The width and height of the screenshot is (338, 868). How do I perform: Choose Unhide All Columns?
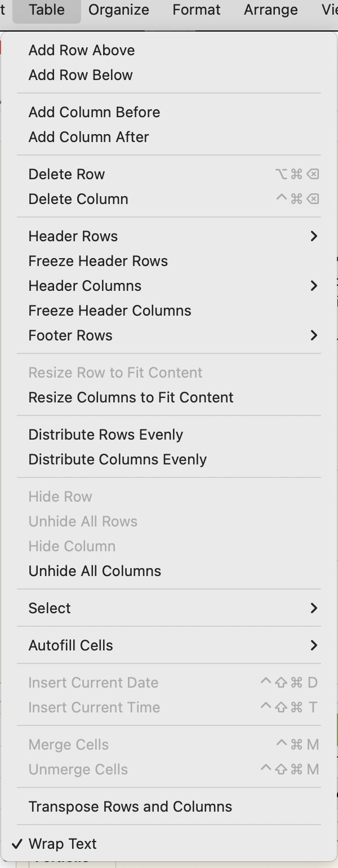tap(95, 571)
